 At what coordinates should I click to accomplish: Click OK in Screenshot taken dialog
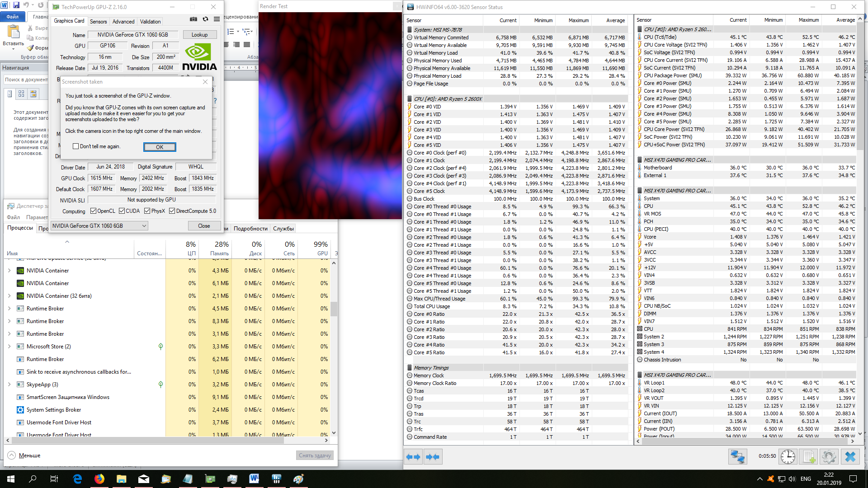[x=160, y=147]
